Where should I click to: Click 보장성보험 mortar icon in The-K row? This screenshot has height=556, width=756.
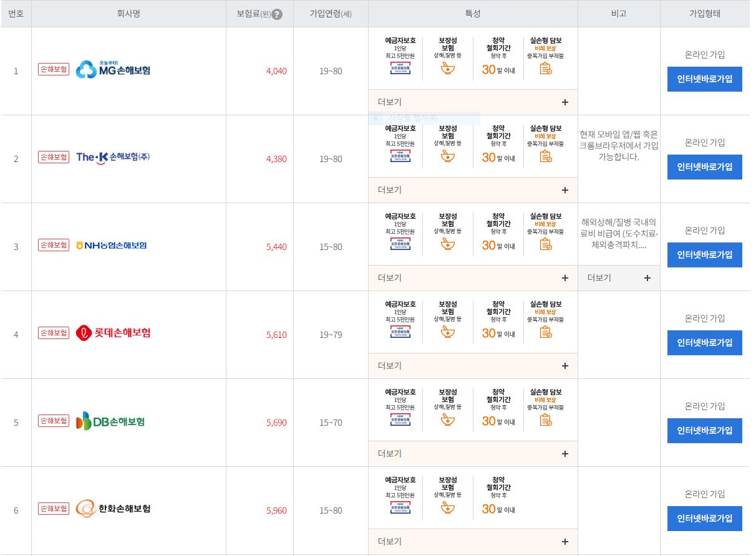tap(447, 156)
